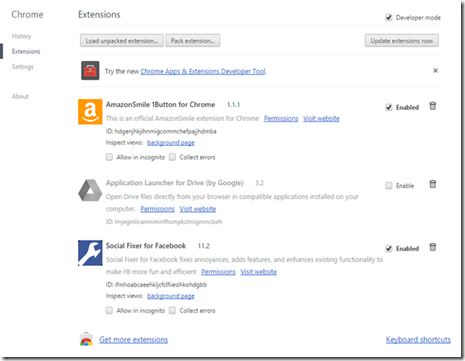Click the Drive launcher extension ID text

[x=164, y=222]
